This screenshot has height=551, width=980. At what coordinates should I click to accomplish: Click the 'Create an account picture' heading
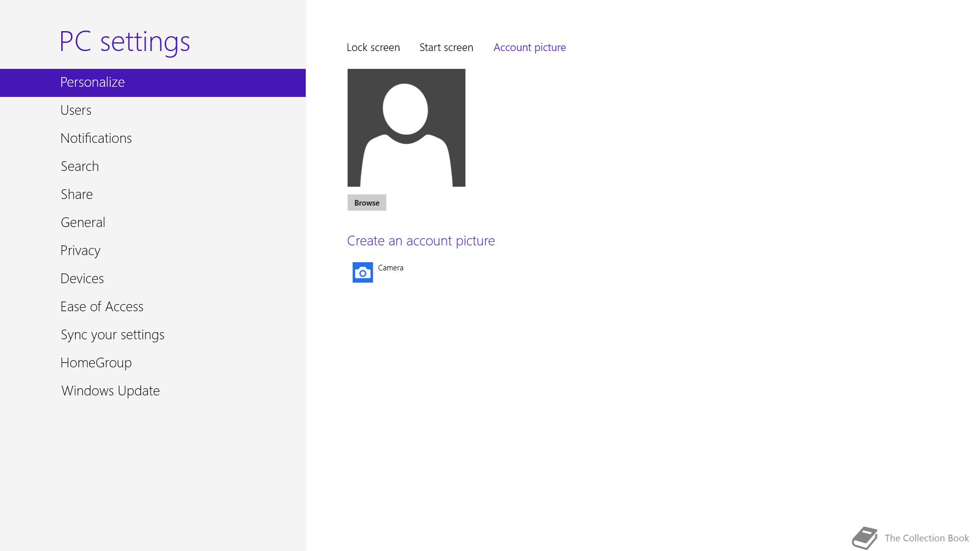coord(421,241)
